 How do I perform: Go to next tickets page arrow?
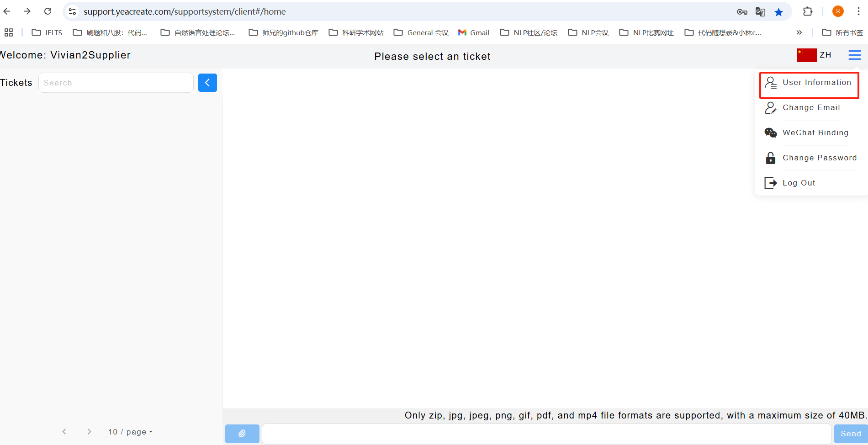pyautogui.click(x=90, y=432)
